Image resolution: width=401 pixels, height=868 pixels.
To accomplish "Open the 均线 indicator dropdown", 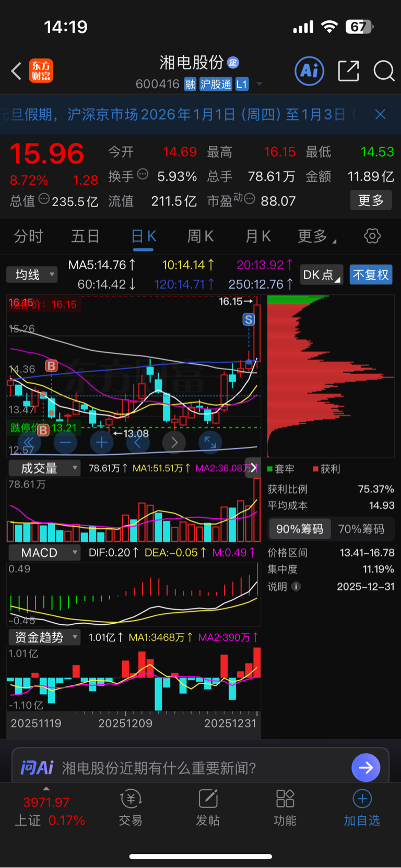I will click(32, 275).
